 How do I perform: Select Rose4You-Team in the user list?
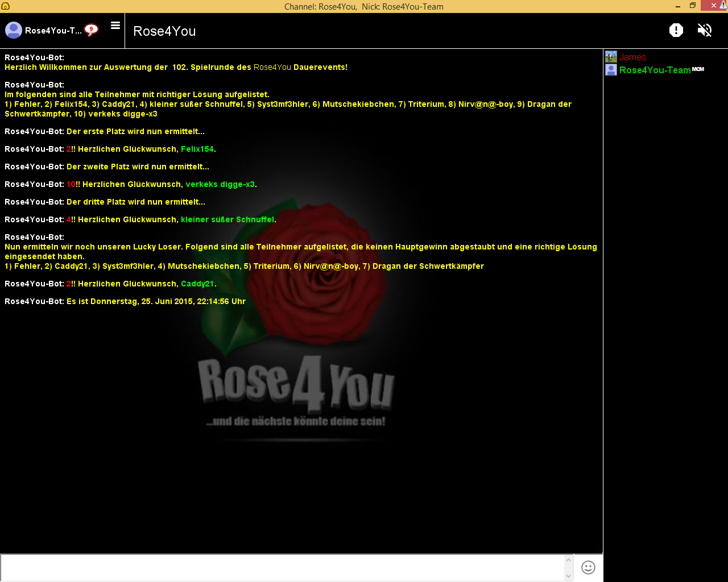point(655,70)
